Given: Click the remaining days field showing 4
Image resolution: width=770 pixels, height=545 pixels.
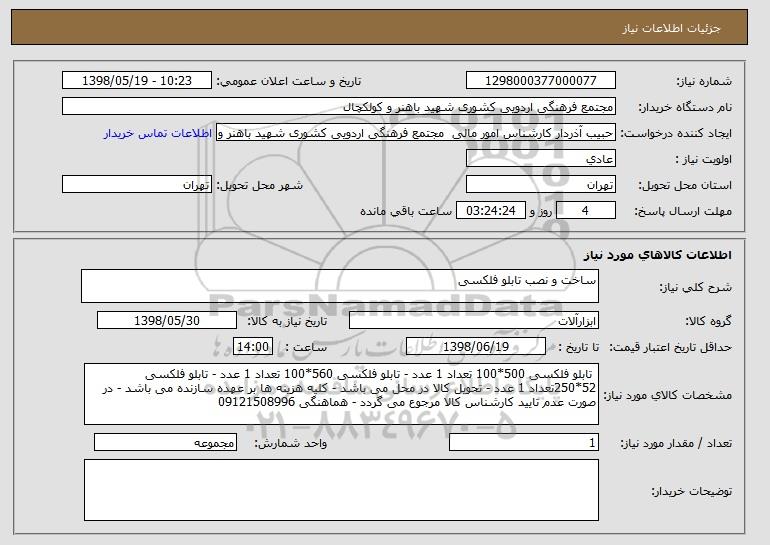Looking at the screenshot, I should [x=585, y=211].
